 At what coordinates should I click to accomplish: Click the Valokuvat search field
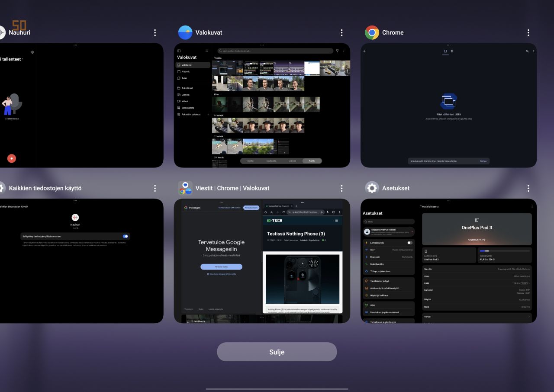(x=275, y=51)
